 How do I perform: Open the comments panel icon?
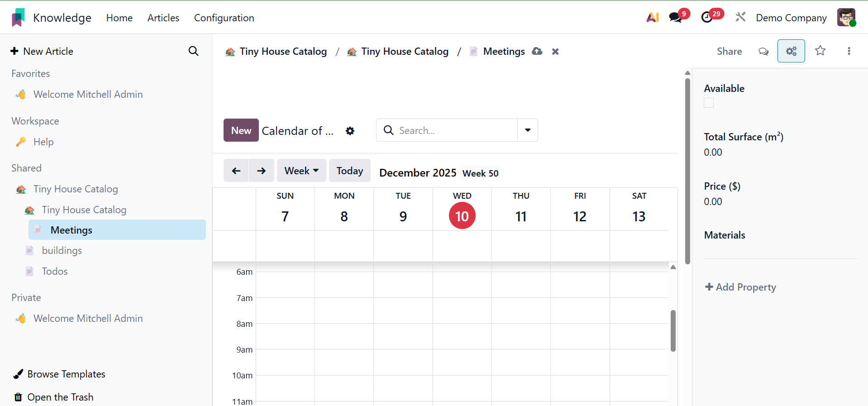(x=763, y=51)
